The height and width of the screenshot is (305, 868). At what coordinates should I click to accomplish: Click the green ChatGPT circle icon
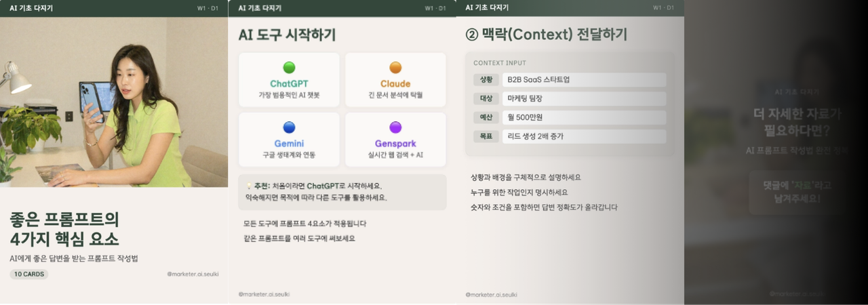pos(290,68)
